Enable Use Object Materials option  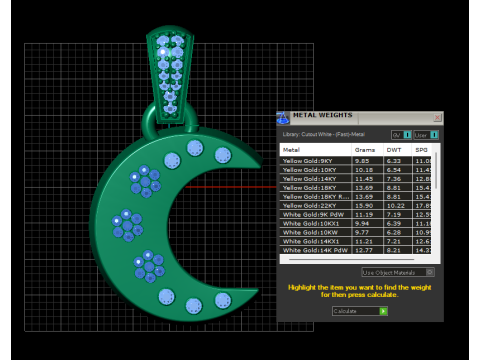pyautogui.click(x=398, y=272)
